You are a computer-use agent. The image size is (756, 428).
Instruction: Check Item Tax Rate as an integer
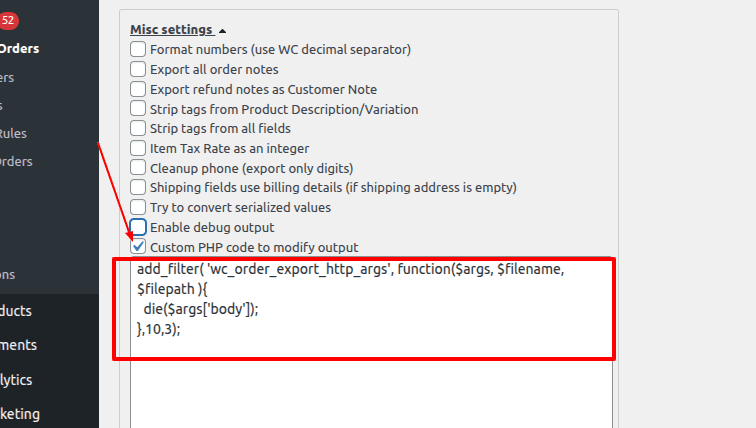pyautogui.click(x=138, y=148)
